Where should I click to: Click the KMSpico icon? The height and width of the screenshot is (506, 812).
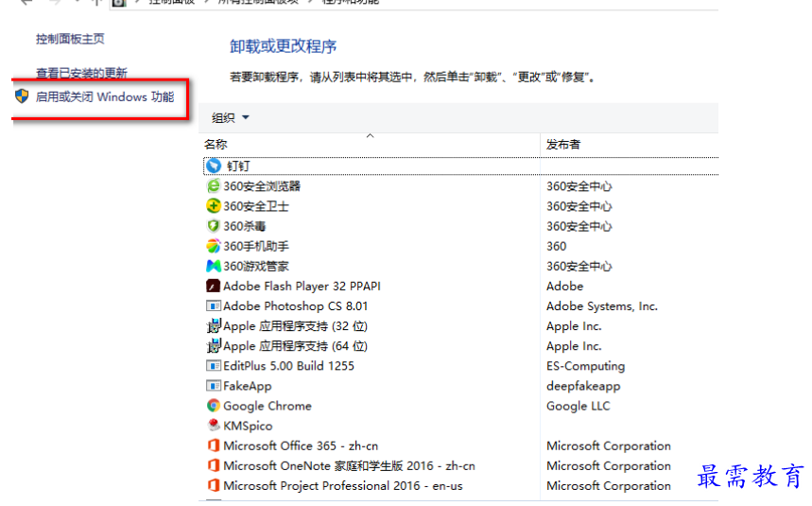[214, 426]
